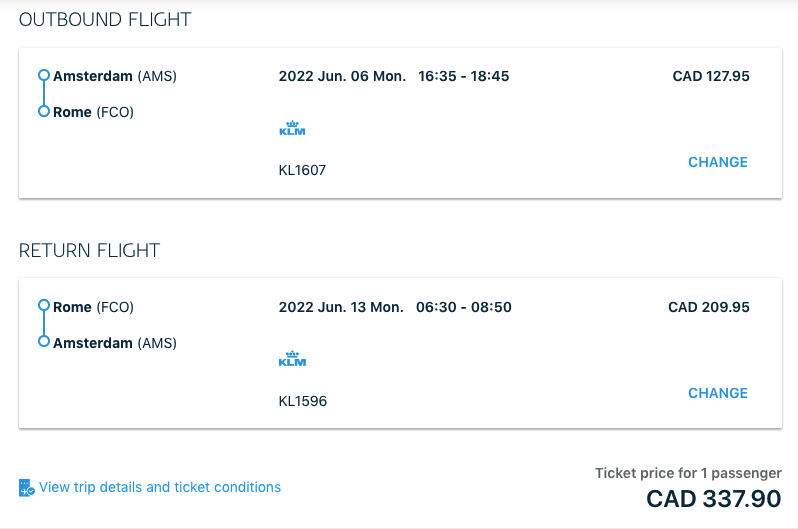Select flight number KL1607

pos(302,170)
